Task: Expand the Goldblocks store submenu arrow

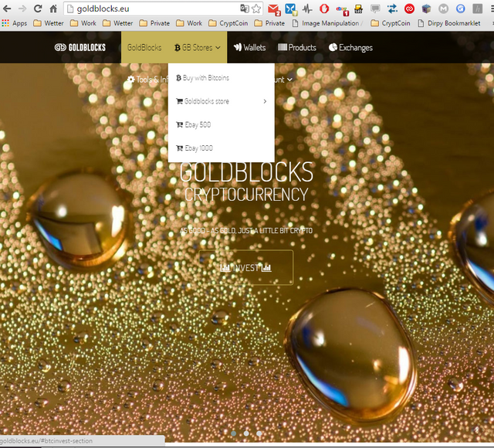Action: (x=265, y=101)
